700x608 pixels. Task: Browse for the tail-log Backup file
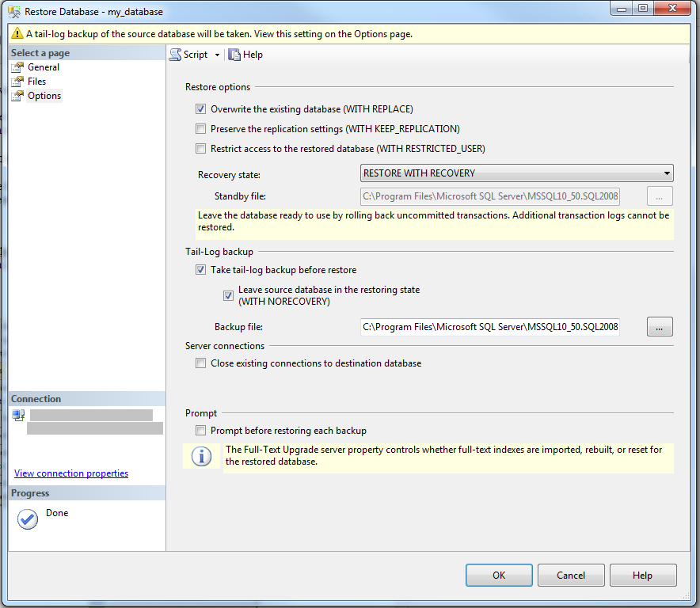coord(660,327)
